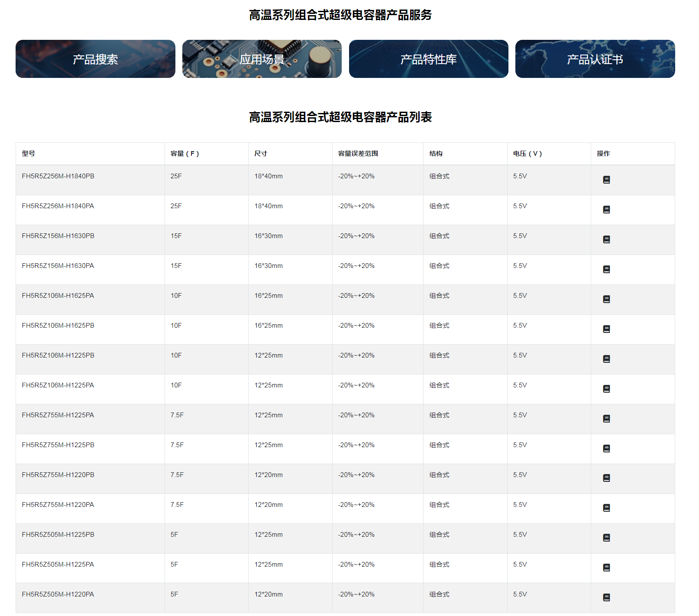Click book icon in FH5R5Z106M-H1625PA row

tap(606, 299)
